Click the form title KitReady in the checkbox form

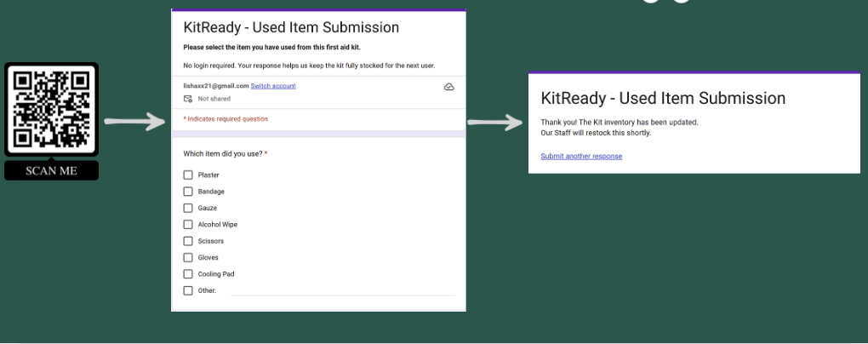coord(291,27)
